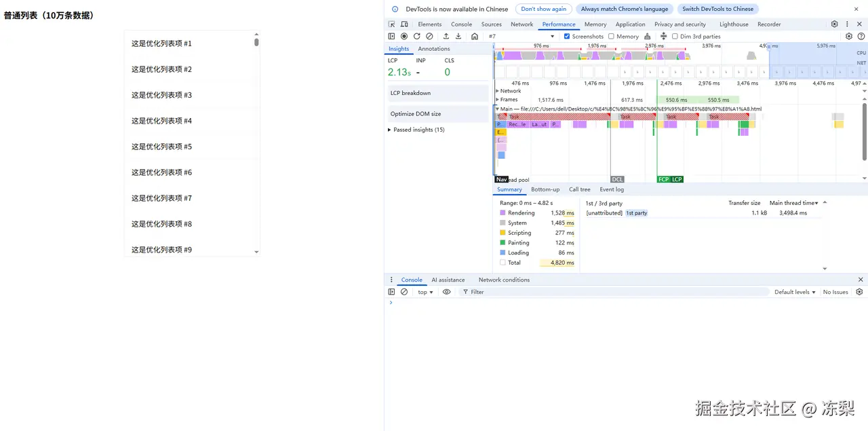Enable Dim 3rd parties checkbox
This screenshot has height=431, width=868.
pyautogui.click(x=675, y=37)
